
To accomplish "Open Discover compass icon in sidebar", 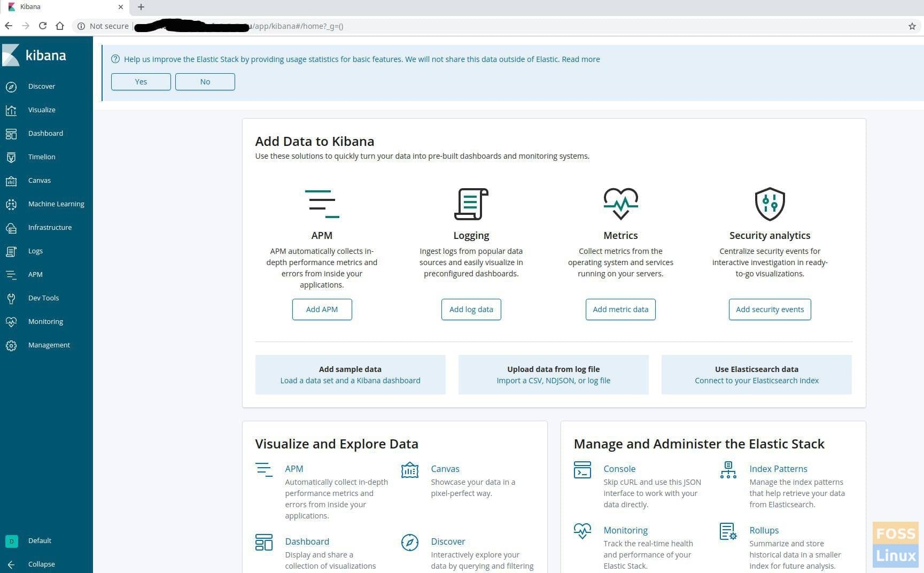I will pos(11,87).
